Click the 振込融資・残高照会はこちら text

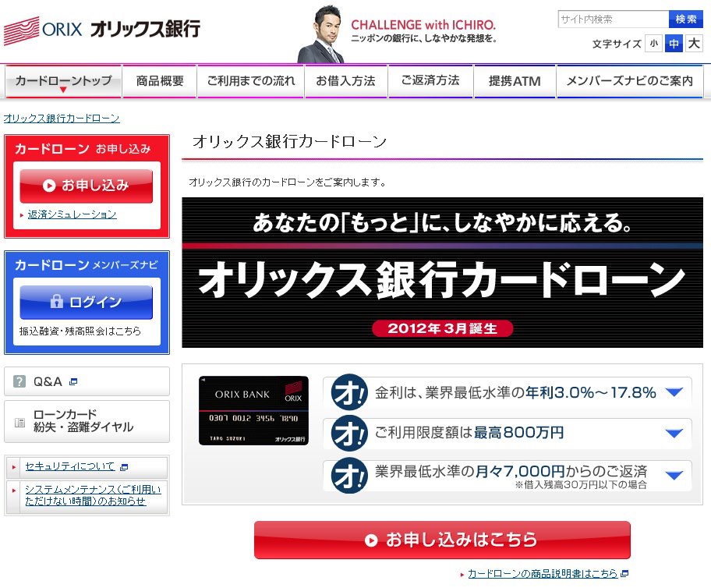[80, 331]
